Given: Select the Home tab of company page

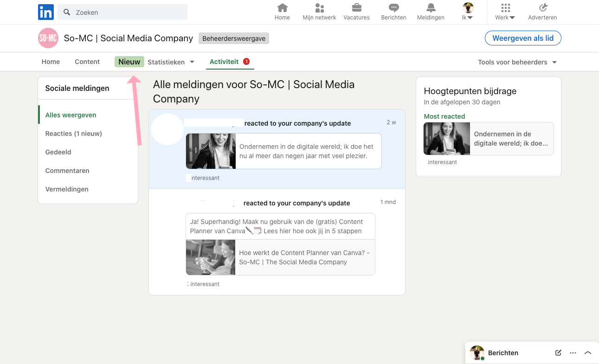Looking at the screenshot, I should point(51,62).
